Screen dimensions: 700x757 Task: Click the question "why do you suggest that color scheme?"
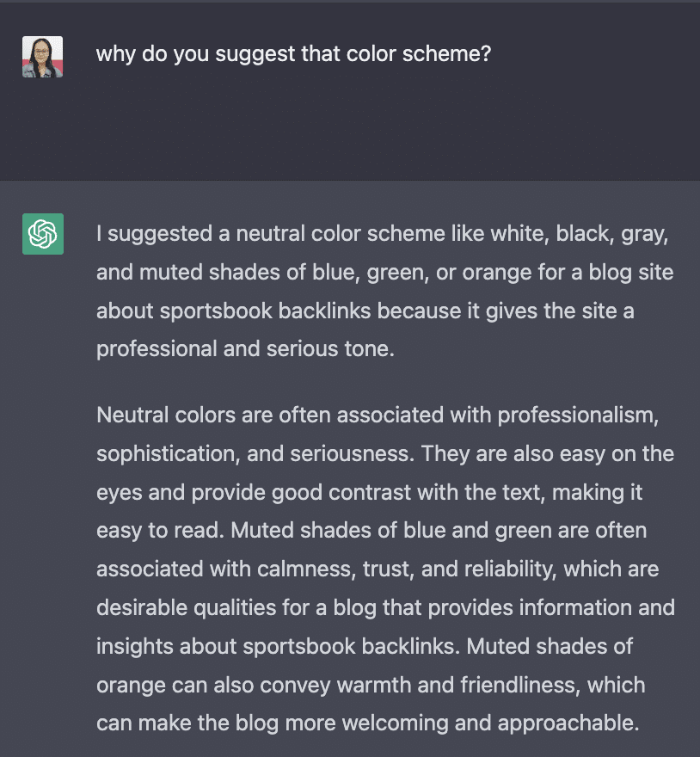(293, 54)
